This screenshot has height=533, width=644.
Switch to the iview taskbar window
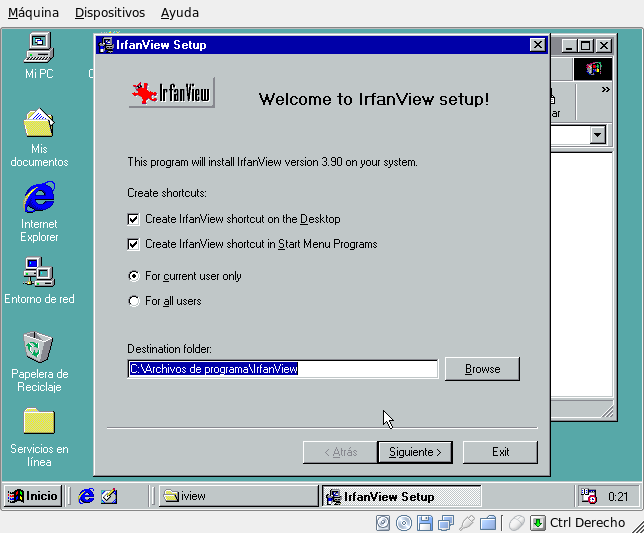[x=239, y=496]
